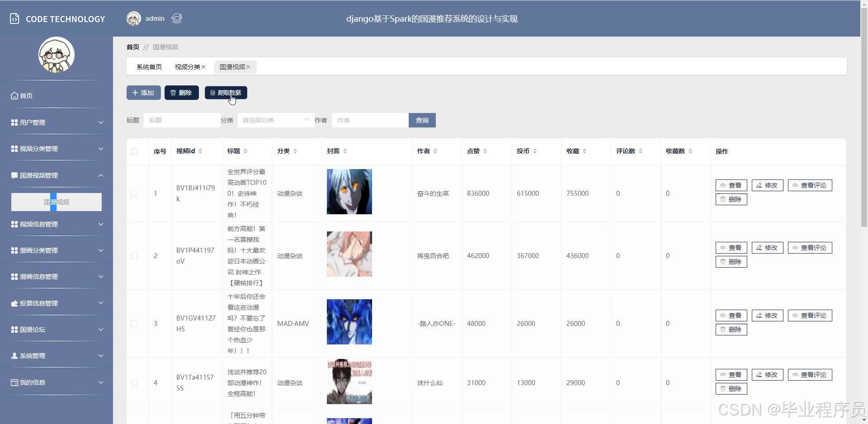Expand the 漫画分类管理 menu chevron
868x424 pixels.
[101, 250]
